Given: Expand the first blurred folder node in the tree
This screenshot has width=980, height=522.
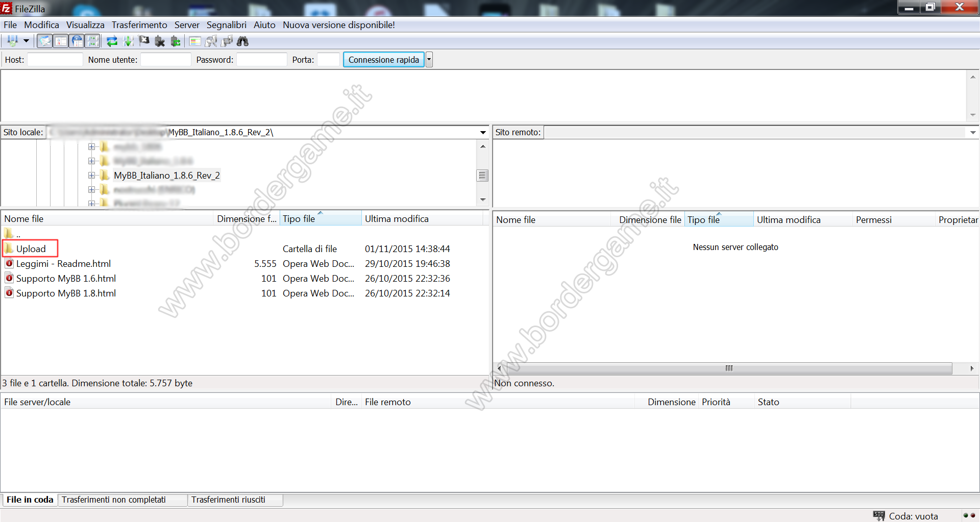Looking at the screenshot, I should point(91,146).
